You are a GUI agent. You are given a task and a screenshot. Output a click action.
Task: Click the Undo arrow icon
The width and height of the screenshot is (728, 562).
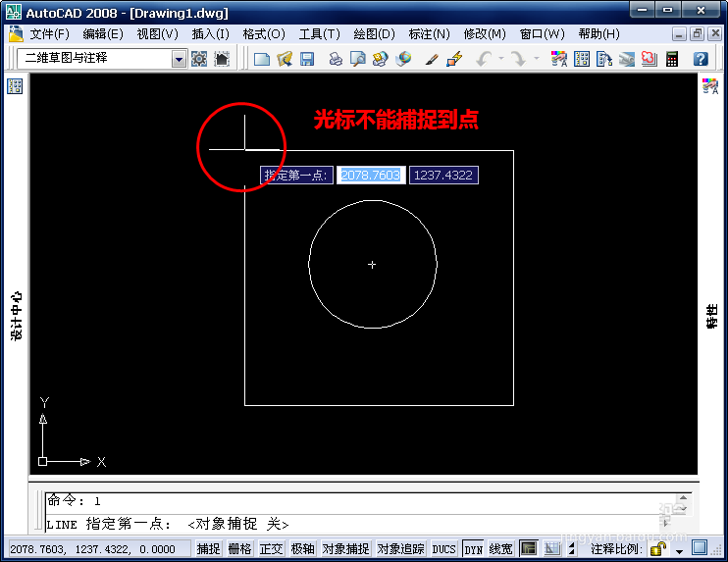(484, 59)
